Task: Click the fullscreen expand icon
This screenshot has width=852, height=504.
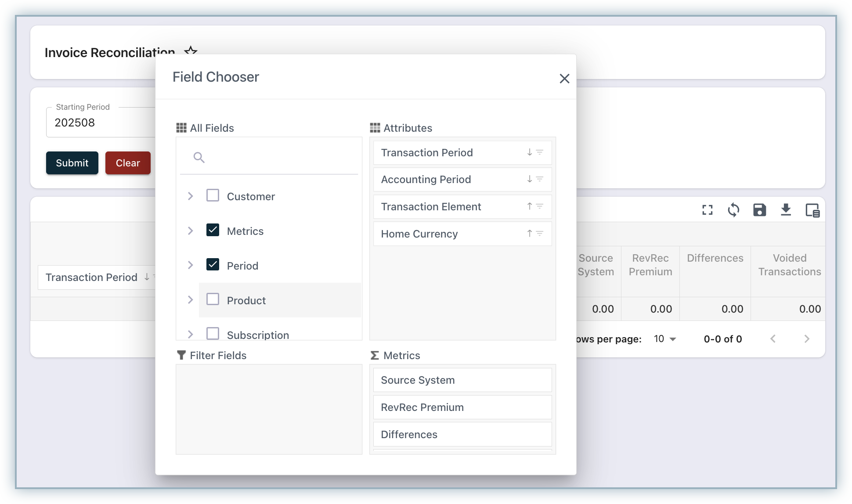Action: 707,210
